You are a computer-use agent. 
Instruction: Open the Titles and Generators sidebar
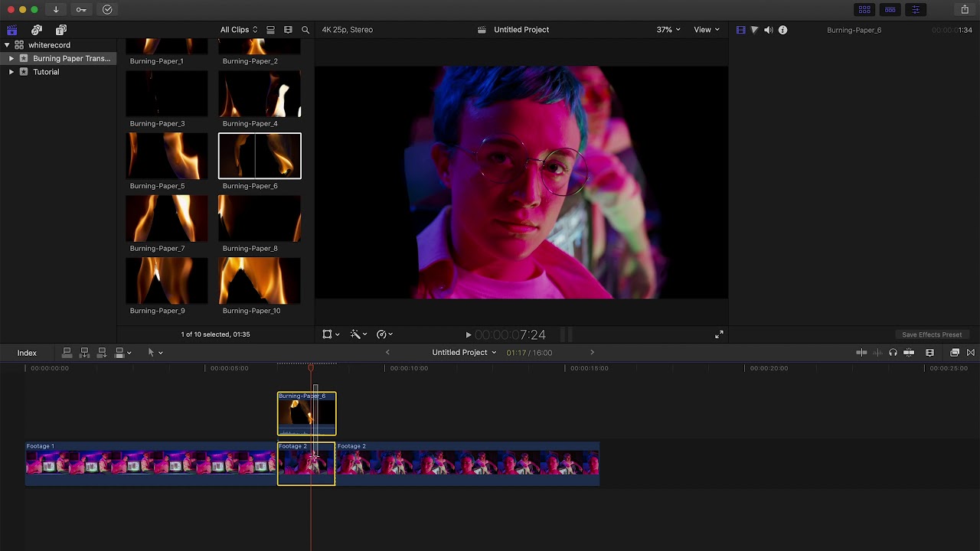click(x=61, y=30)
